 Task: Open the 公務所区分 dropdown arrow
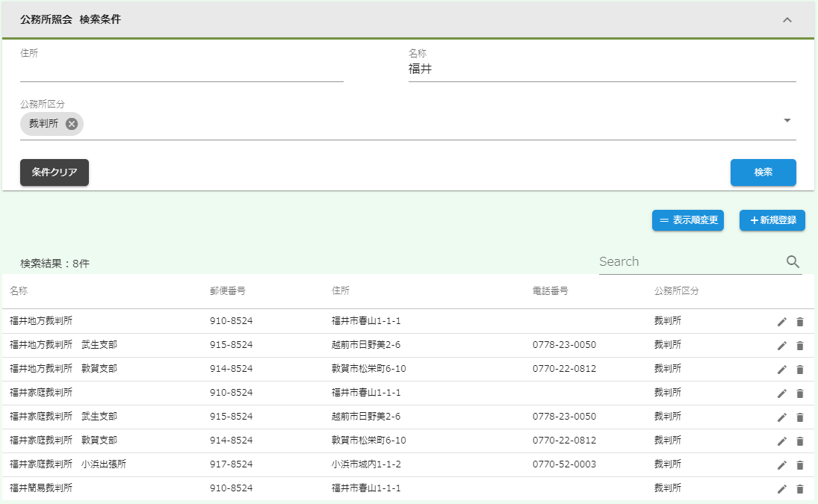(x=787, y=121)
